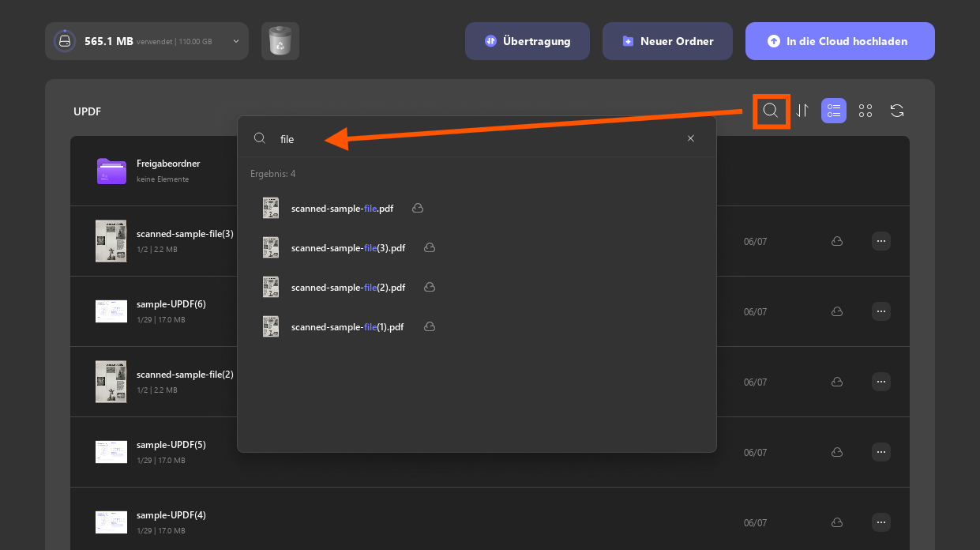The image size is (980, 550).
Task: Click cloud status icon in scanned-sample-file(2) row
Action: 836,382
